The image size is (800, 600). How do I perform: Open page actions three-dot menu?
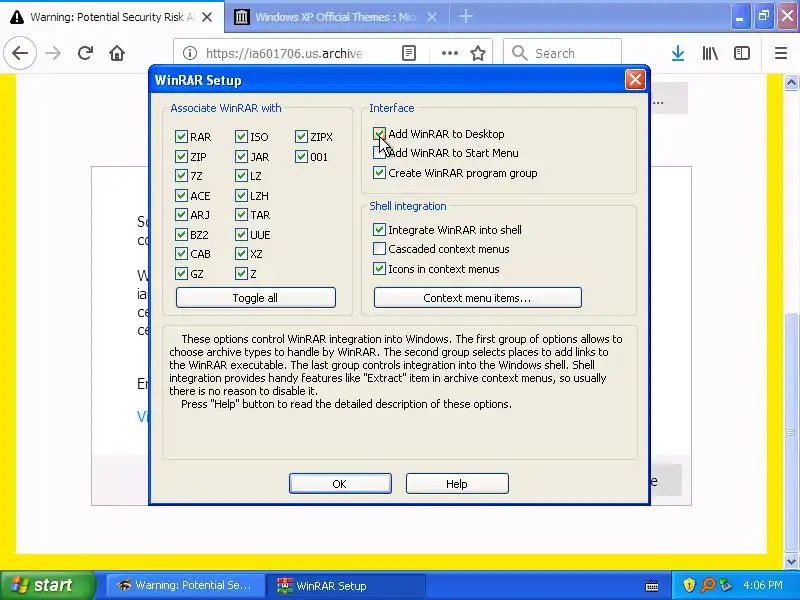tap(449, 53)
